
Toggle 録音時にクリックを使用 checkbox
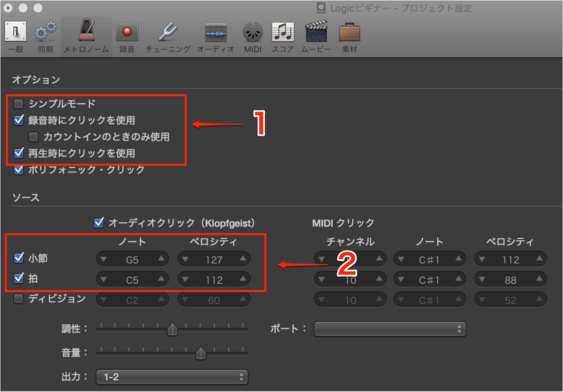click(x=19, y=120)
